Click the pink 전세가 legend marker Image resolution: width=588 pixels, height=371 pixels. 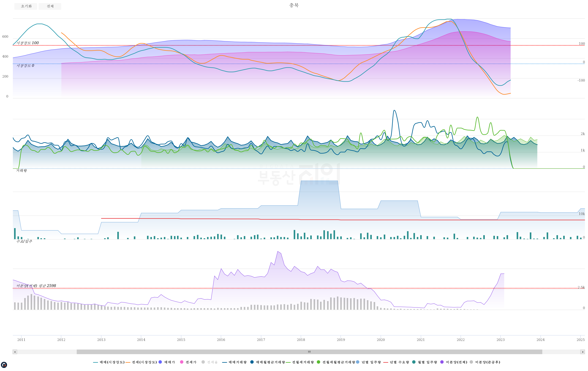point(182,362)
